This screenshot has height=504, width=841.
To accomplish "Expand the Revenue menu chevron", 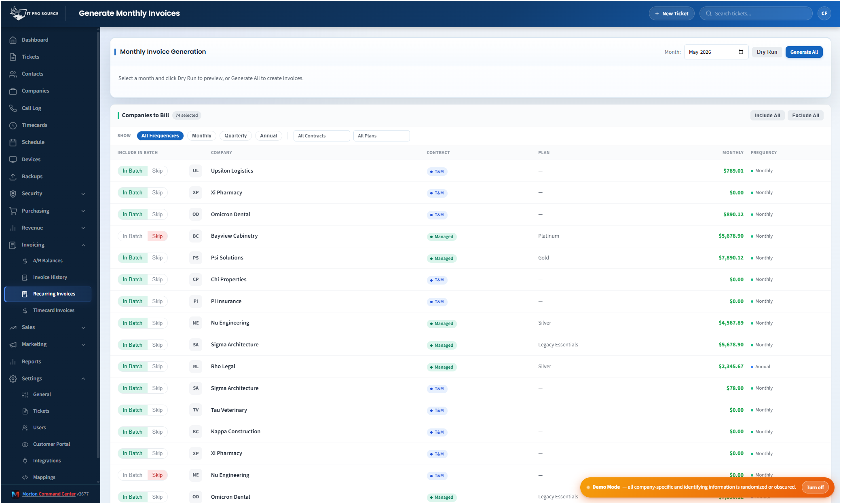I will [83, 228].
